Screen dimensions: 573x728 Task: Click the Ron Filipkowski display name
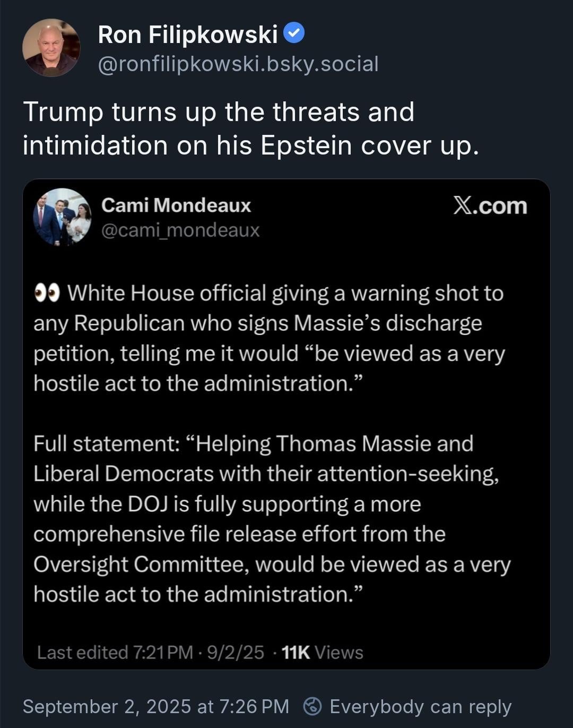pyautogui.click(x=188, y=35)
